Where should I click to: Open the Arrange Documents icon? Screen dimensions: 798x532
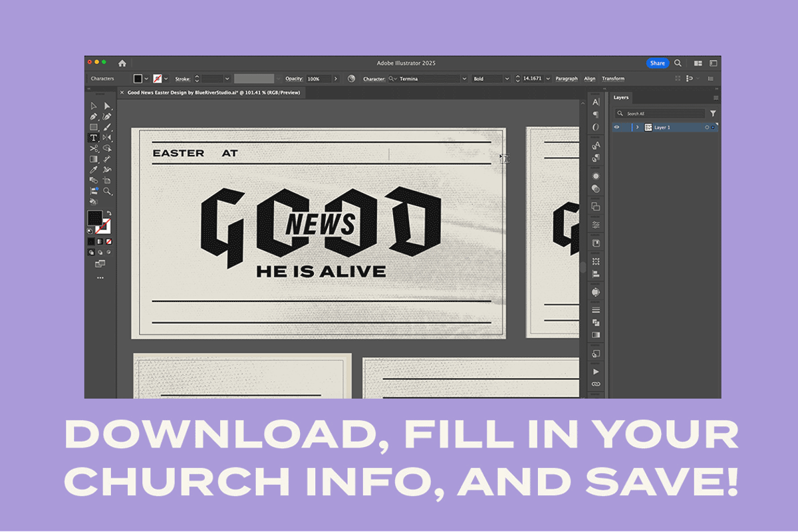click(698, 63)
